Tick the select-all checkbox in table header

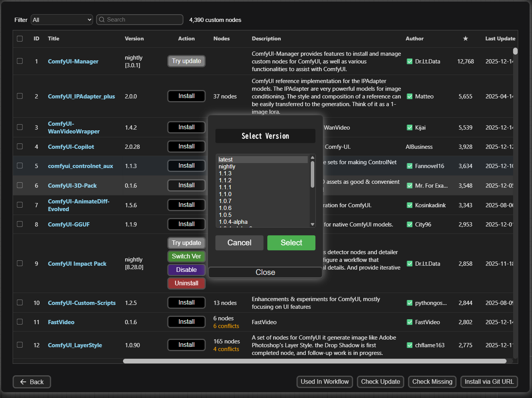[20, 38]
